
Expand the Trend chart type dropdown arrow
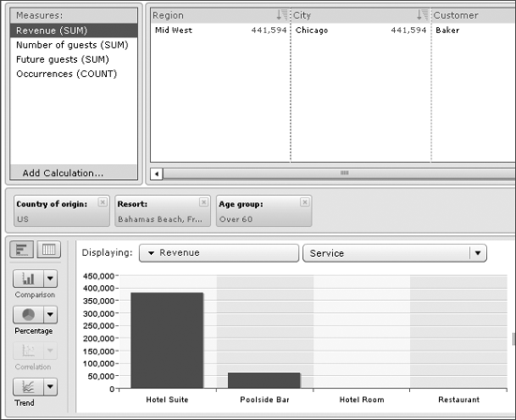click(x=51, y=386)
